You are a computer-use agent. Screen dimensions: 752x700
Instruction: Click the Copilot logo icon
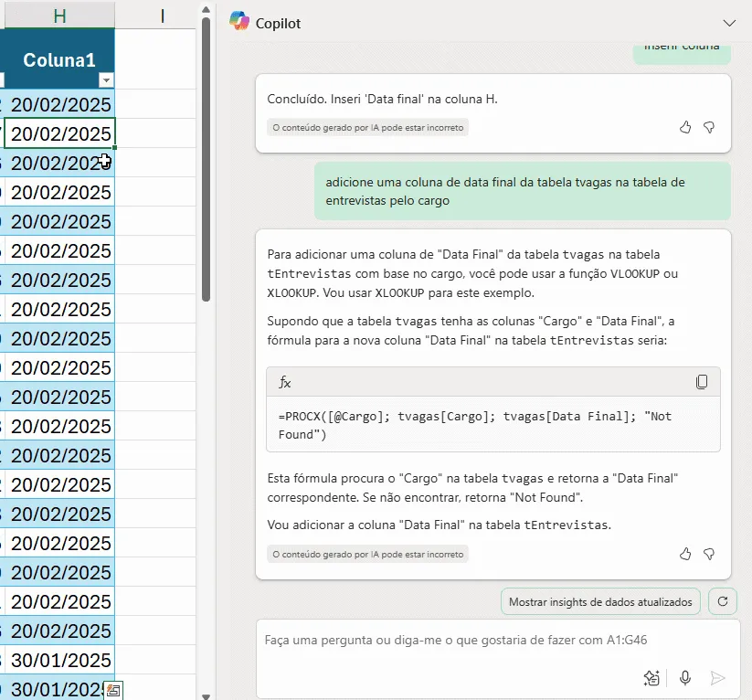click(x=239, y=21)
